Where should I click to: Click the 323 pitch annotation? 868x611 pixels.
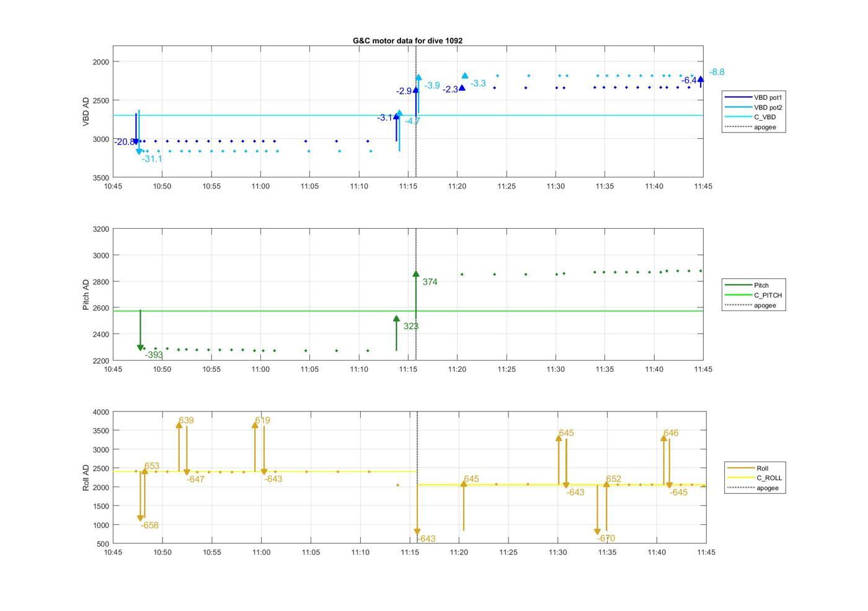(411, 326)
